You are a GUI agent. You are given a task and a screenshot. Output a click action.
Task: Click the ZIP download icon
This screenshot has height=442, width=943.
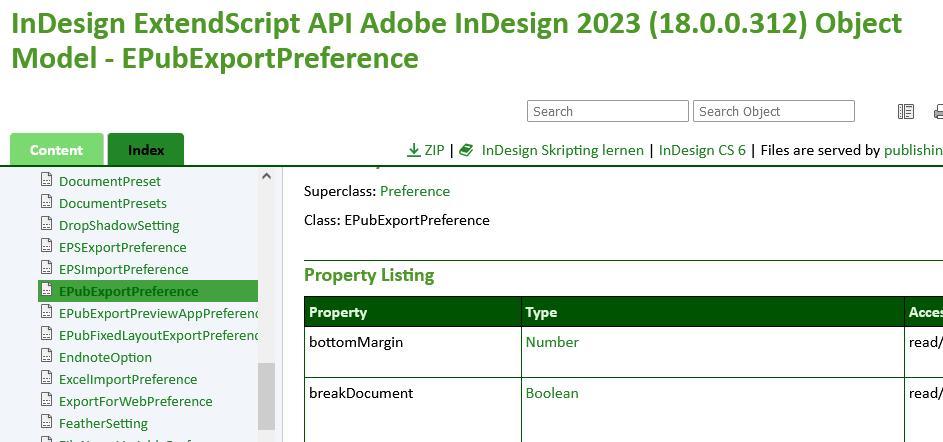(414, 150)
